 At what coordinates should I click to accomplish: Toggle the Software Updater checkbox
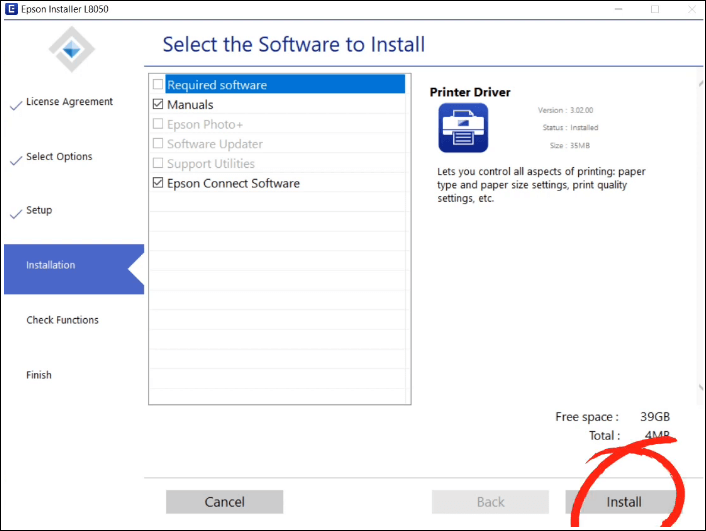[158, 144]
